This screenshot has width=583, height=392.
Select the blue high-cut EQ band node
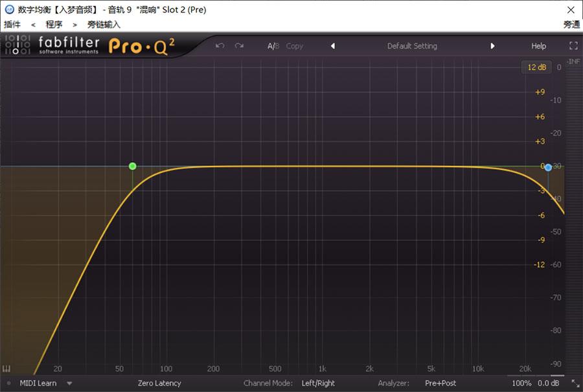point(548,167)
